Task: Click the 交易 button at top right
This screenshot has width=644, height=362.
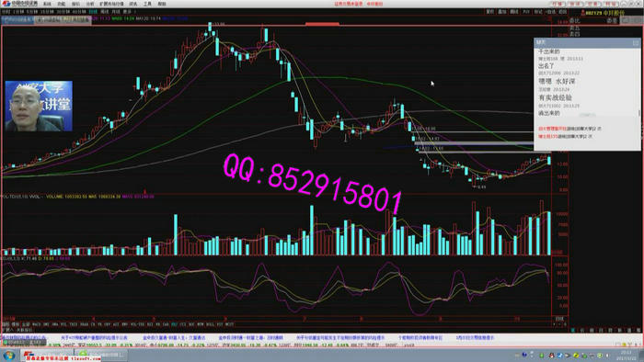Action: (x=592, y=4)
